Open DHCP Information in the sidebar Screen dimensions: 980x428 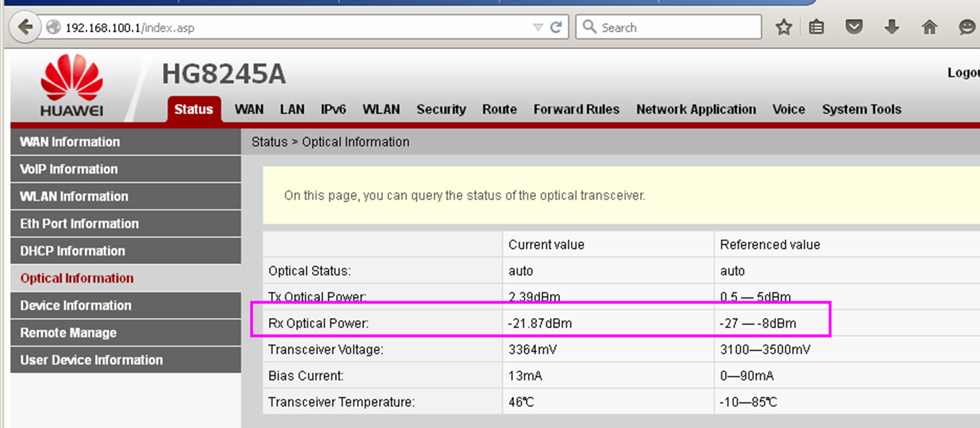[x=125, y=251]
